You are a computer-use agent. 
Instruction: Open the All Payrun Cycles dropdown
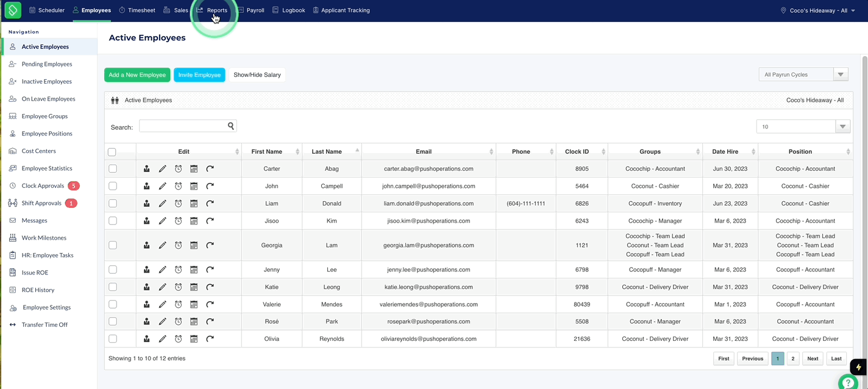pyautogui.click(x=803, y=74)
